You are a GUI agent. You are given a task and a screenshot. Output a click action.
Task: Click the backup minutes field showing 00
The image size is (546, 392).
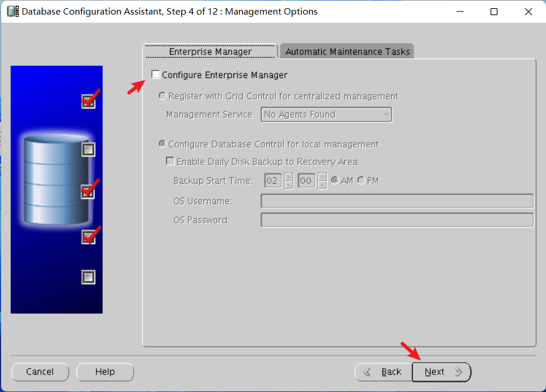click(x=307, y=180)
